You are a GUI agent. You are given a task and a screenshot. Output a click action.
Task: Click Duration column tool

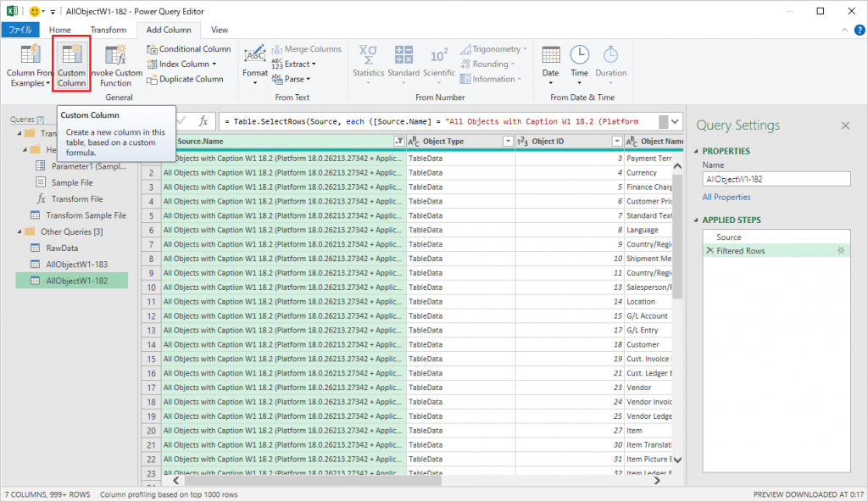610,65
